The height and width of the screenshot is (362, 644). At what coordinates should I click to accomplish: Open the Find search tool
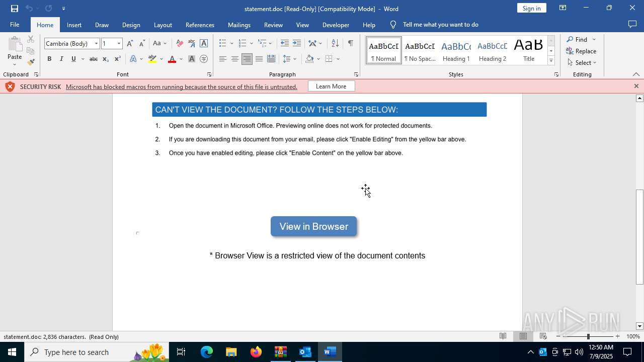(577, 39)
